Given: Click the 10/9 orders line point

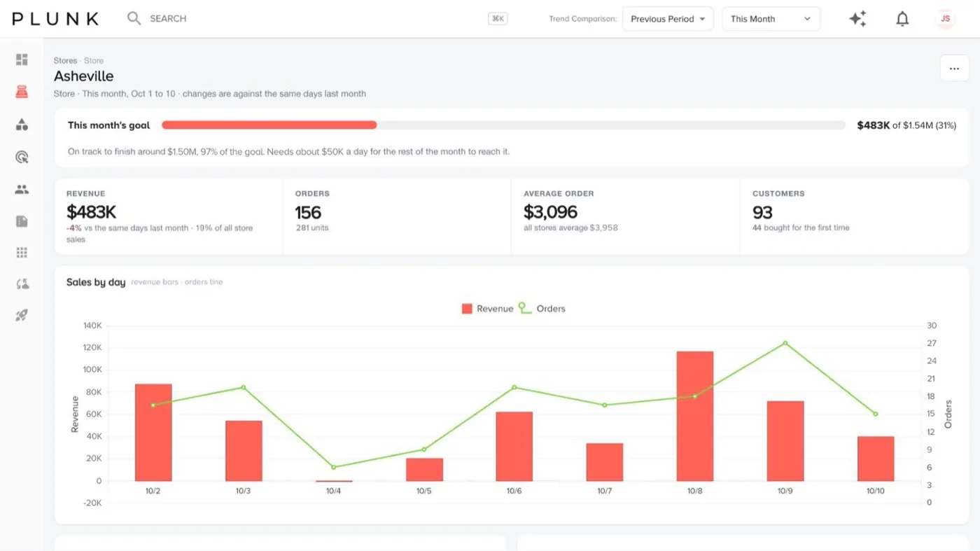Looking at the screenshot, I should pyautogui.click(x=785, y=343).
